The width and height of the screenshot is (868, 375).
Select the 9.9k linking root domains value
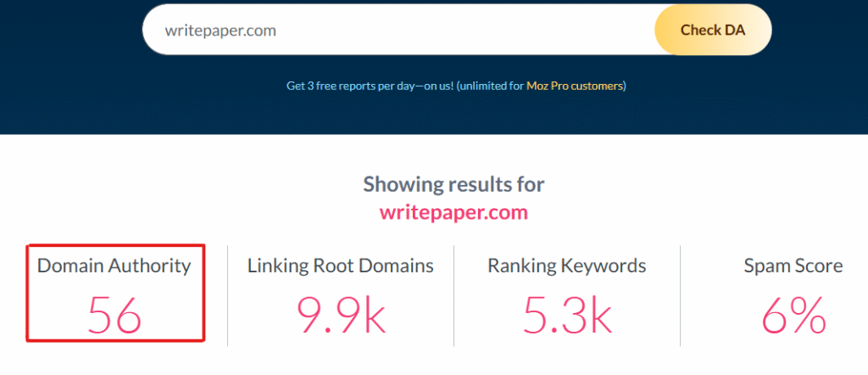coord(341,315)
